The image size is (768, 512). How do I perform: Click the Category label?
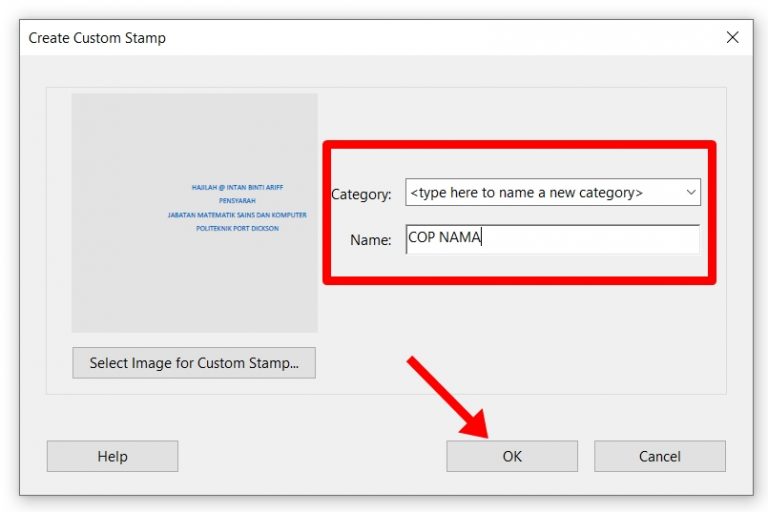(x=361, y=194)
